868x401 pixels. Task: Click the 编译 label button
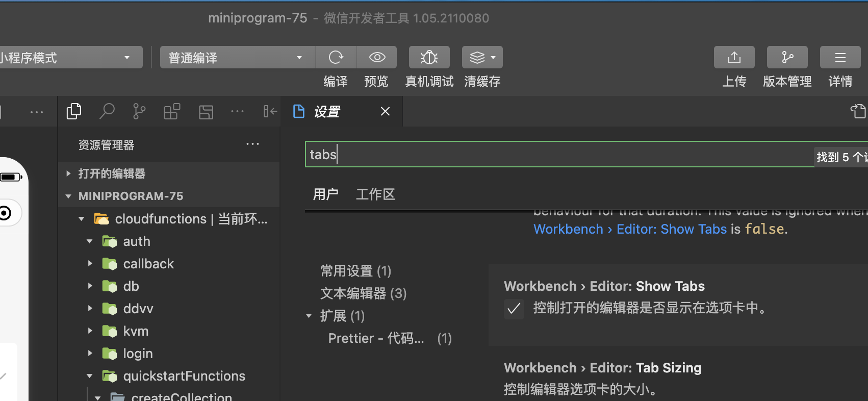pos(336,82)
